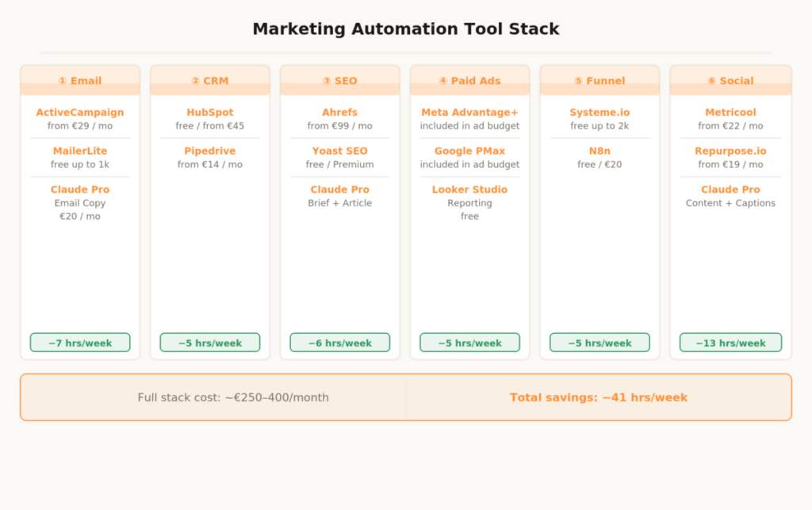Click the MailerLite tool name
Screen dimensions: 812x510
(x=80, y=151)
